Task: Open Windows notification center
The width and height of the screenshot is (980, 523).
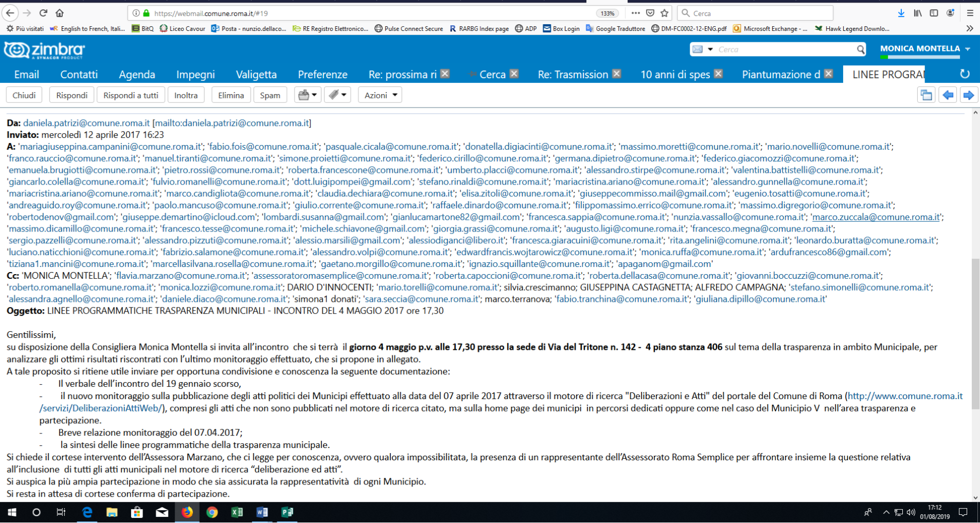Action: point(964,512)
